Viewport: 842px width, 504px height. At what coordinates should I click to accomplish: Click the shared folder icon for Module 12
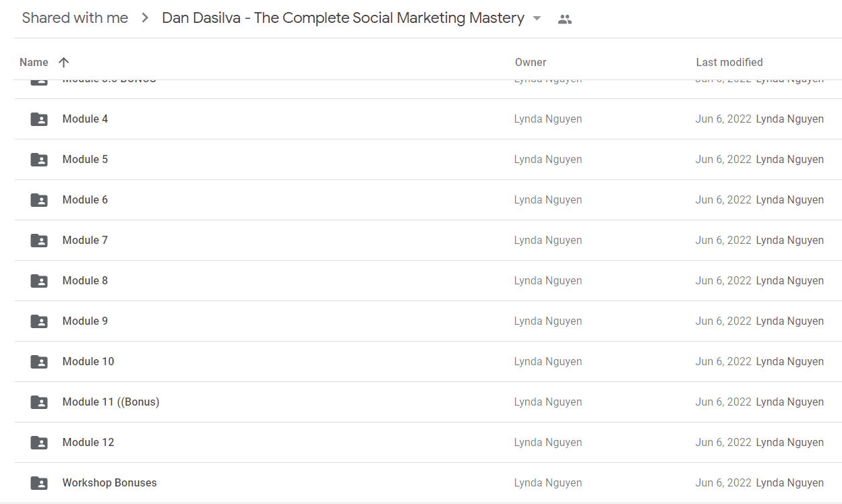click(39, 443)
